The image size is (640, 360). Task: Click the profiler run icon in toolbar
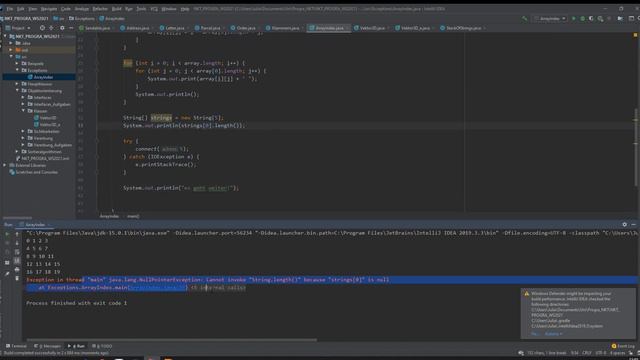tap(600, 18)
